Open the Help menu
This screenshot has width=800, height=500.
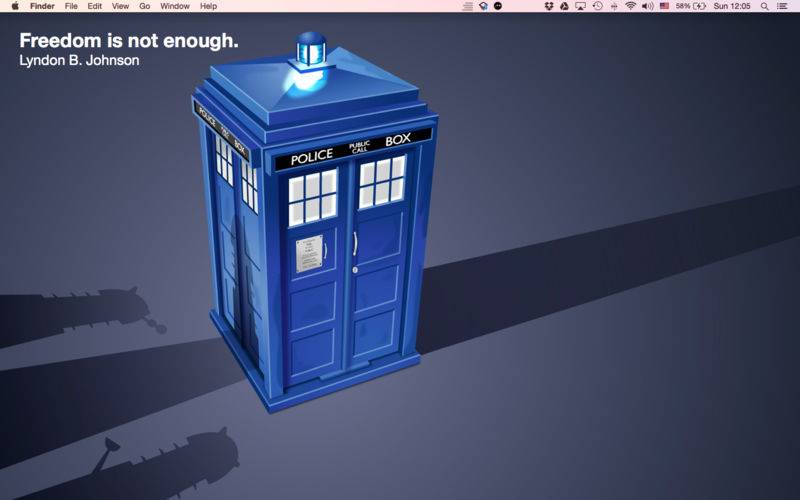click(x=208, y=6)
